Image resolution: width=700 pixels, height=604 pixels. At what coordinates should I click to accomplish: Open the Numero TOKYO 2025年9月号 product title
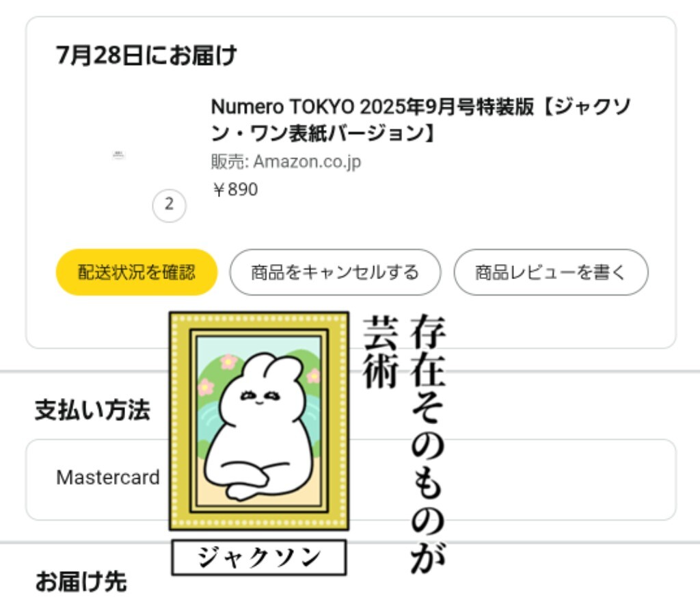pyautogui.click(x=421, y=120)
